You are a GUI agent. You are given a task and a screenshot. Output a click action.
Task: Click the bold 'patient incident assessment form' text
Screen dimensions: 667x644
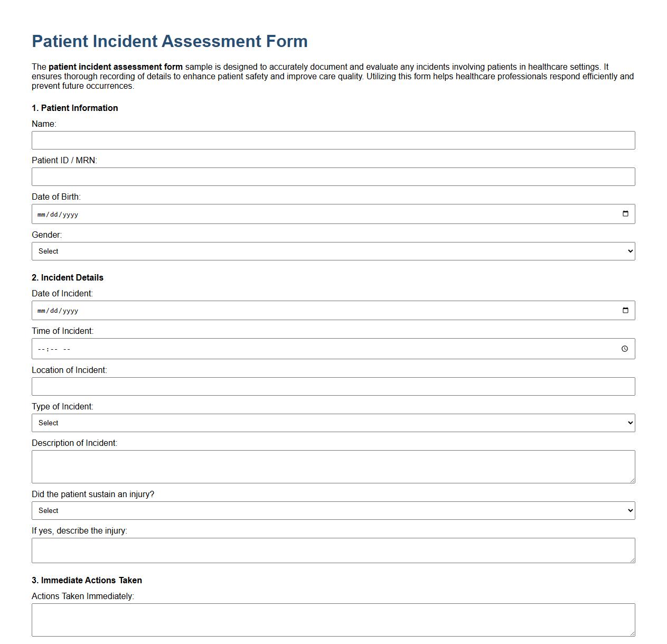[x=114, y=67]
